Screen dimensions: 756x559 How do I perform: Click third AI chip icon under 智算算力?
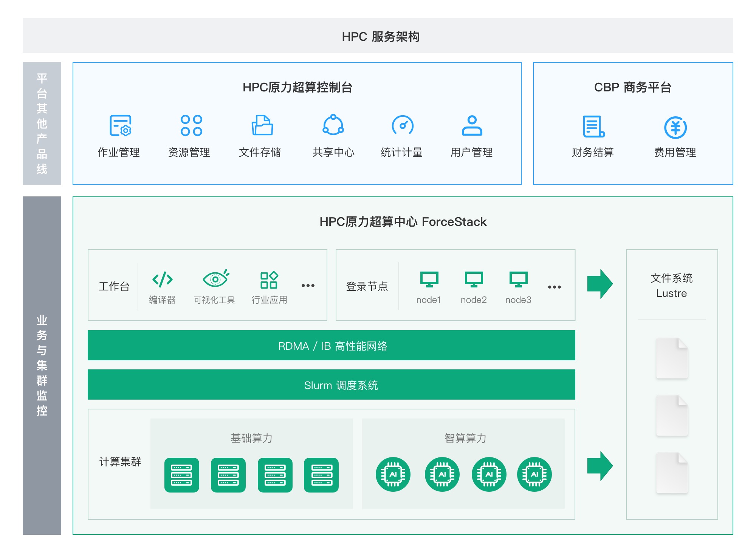click(x=489, y=474)
